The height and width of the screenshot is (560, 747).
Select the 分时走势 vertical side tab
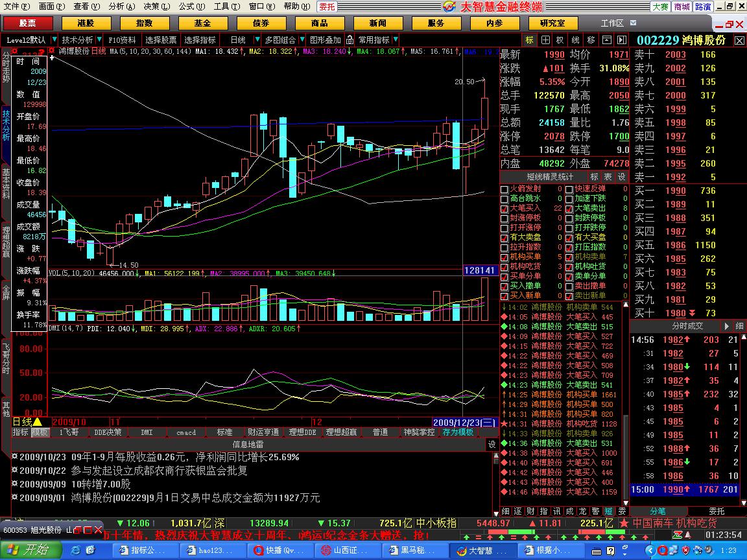coord(6,67)
